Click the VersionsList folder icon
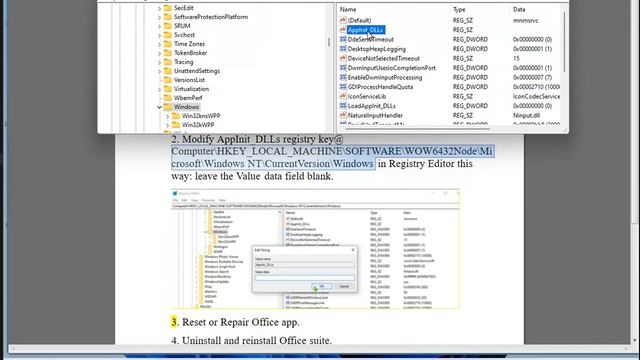Viewport: 640px width, 360px height. click(168, 80)
